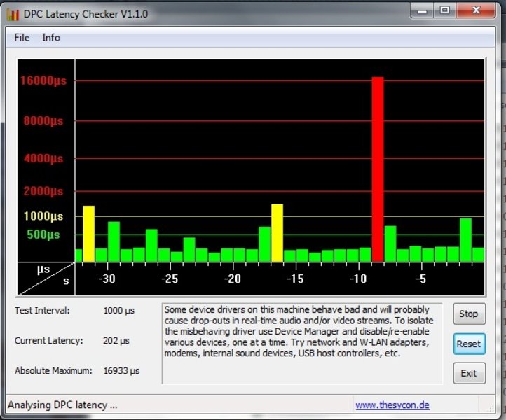Click the -25 time axis label
506x420 pixels.
[x=170, y=279]
